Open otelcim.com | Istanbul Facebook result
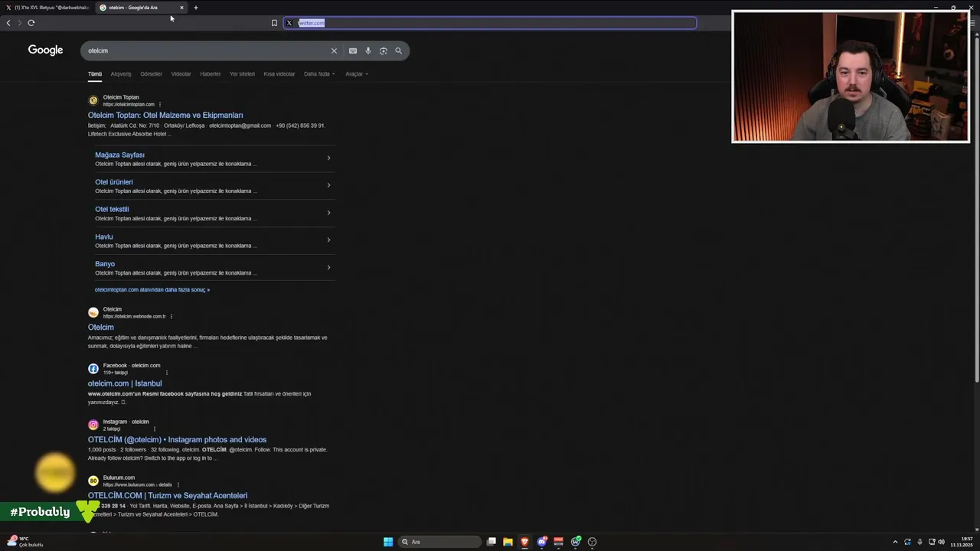980x551 pixels. [x=125, y=383]
